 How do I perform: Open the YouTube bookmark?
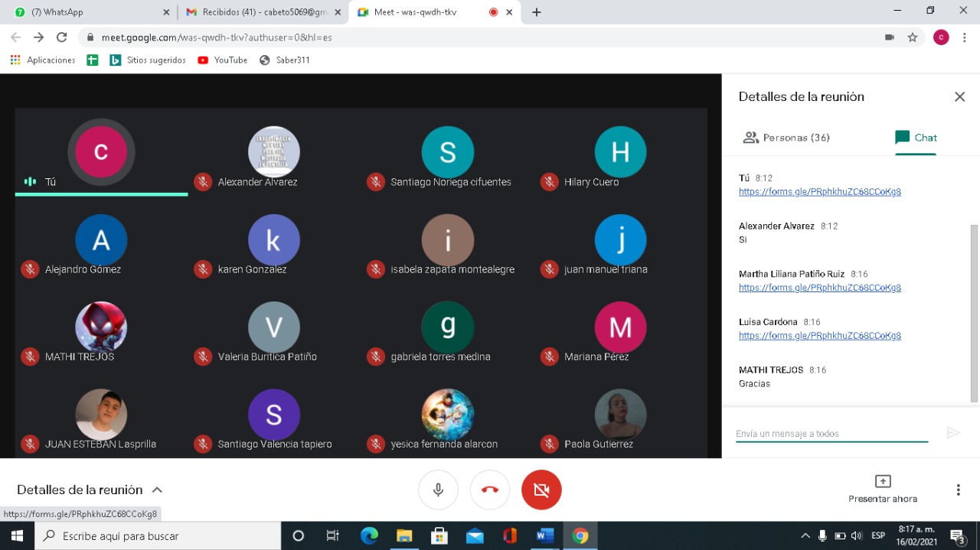[x=223, y=60]
